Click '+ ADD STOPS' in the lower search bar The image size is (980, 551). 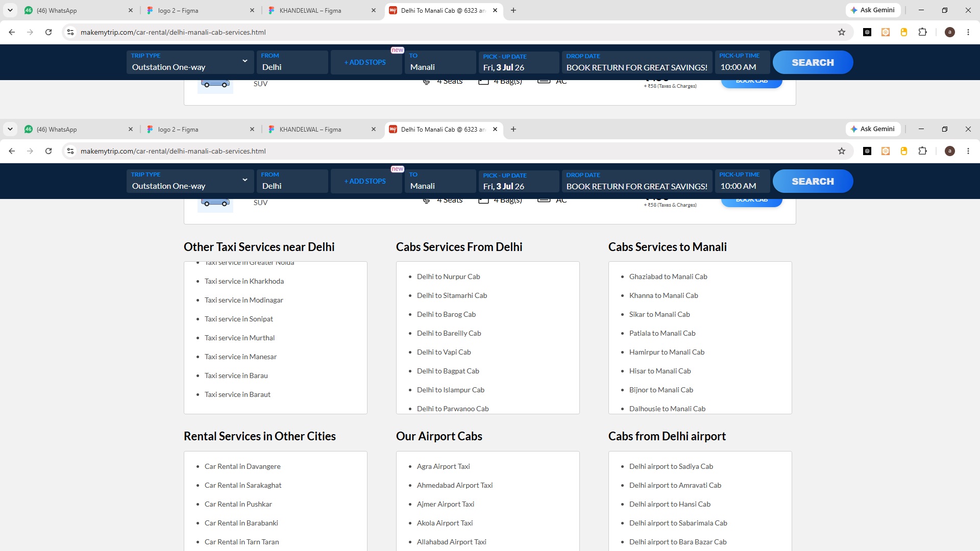click(365, 181)
